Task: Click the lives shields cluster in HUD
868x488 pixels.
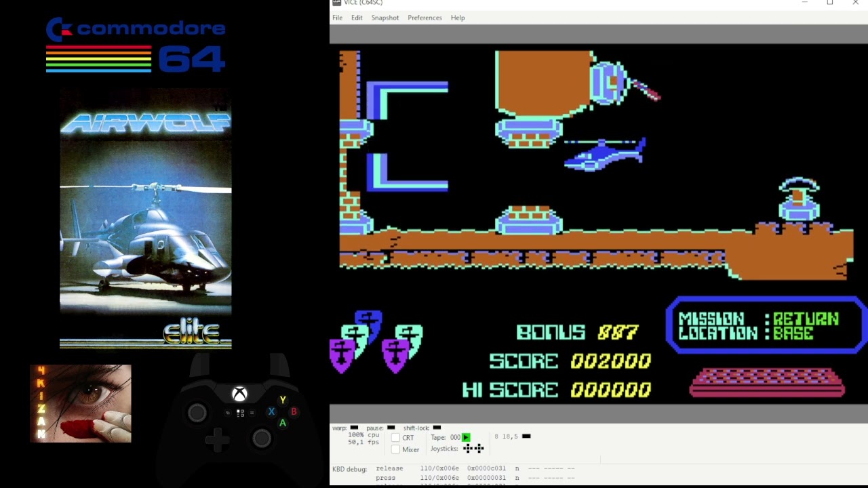Action: [x=376, y=342]
